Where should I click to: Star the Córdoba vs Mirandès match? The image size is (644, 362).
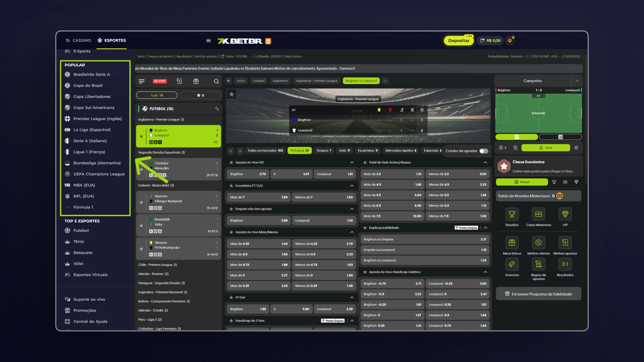(141, 169)
